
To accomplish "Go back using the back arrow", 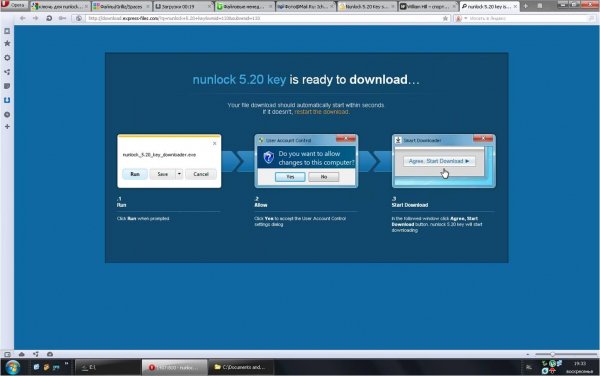I will (x=23, y=18).
